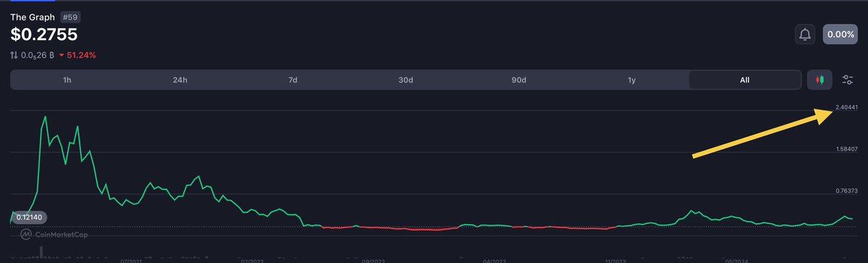Screen dimensions: 868x263
Task: Select the All time range tab
Action: [x=744, y=80]
